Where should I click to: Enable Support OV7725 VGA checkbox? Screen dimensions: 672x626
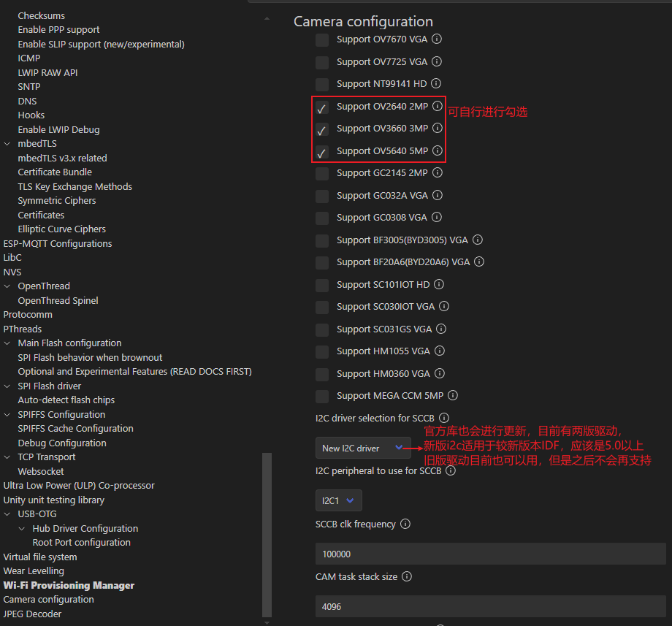coord(322,63)
